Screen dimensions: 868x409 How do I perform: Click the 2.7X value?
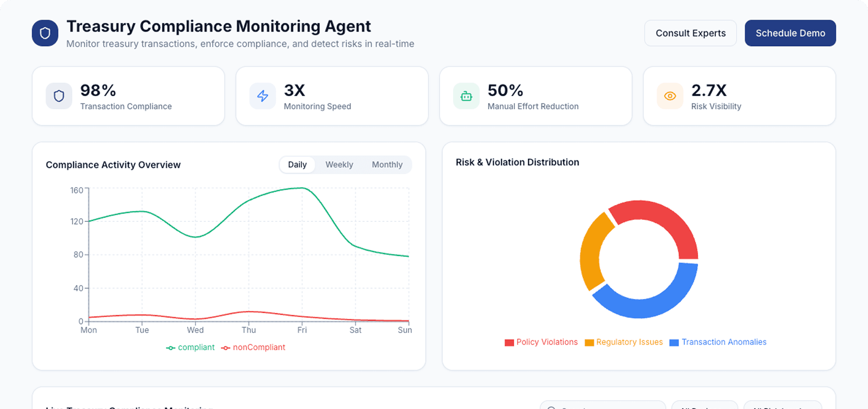click(x=709, y=90)
